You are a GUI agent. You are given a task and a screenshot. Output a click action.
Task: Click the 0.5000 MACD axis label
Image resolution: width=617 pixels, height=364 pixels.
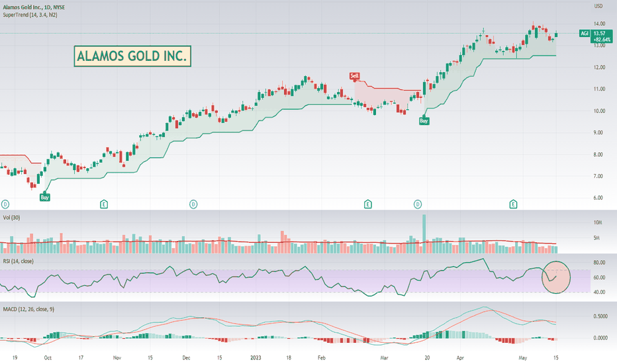click(x=600, y=316)
